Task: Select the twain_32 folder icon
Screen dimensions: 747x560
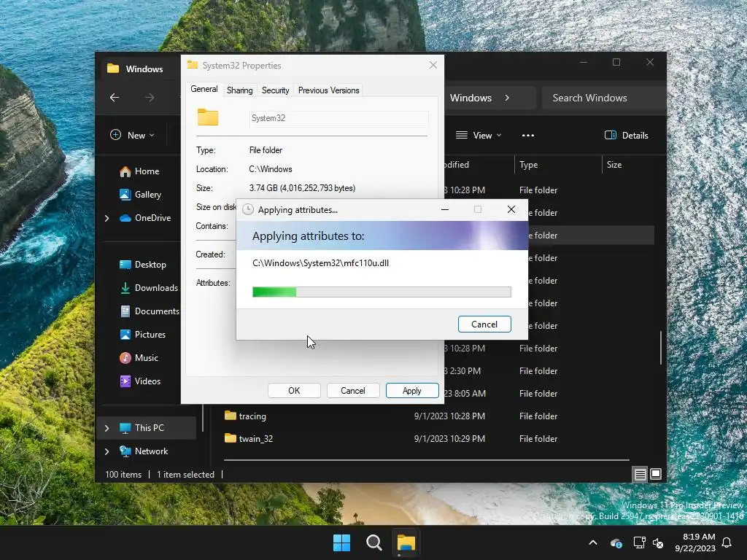Action: pos(231,438)
